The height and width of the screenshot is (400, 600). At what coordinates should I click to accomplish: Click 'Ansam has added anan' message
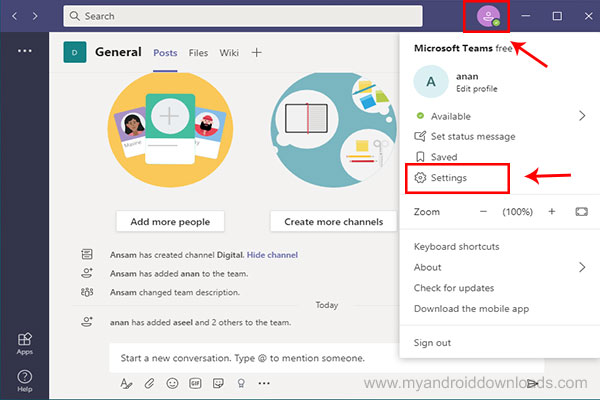(x=179, y=274)
